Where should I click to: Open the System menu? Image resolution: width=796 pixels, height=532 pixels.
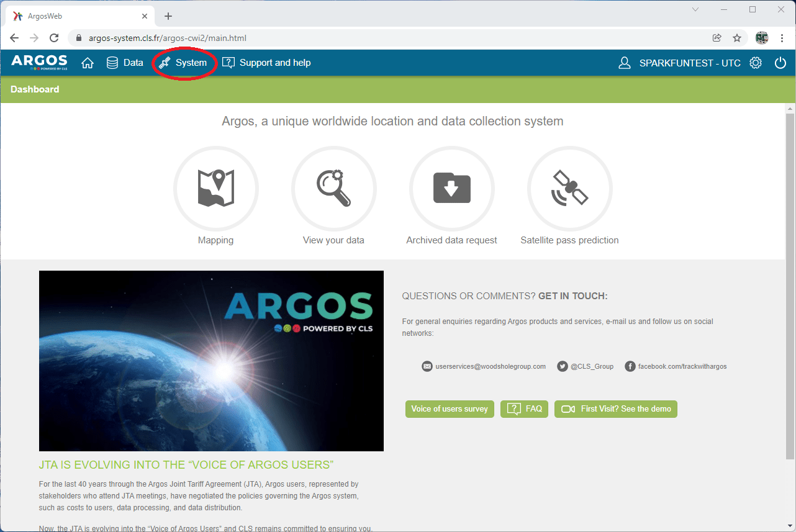[184, 62]
